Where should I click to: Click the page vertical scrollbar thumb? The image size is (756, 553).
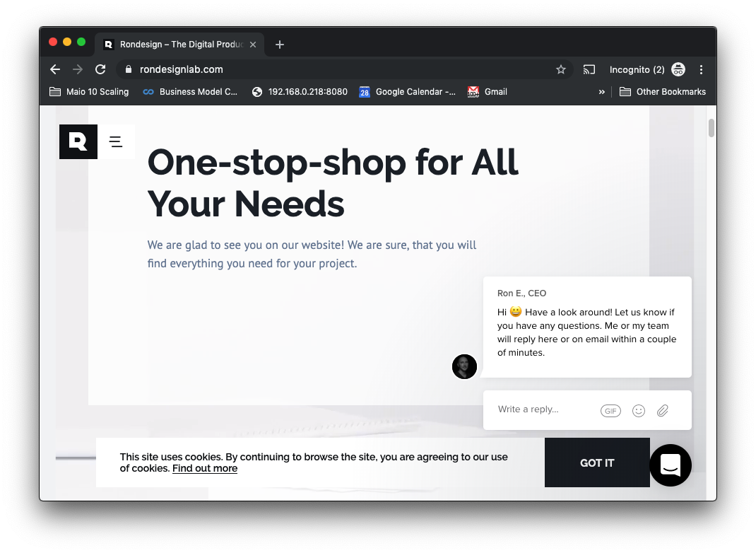pyautogui.click(x=711, y=129)
